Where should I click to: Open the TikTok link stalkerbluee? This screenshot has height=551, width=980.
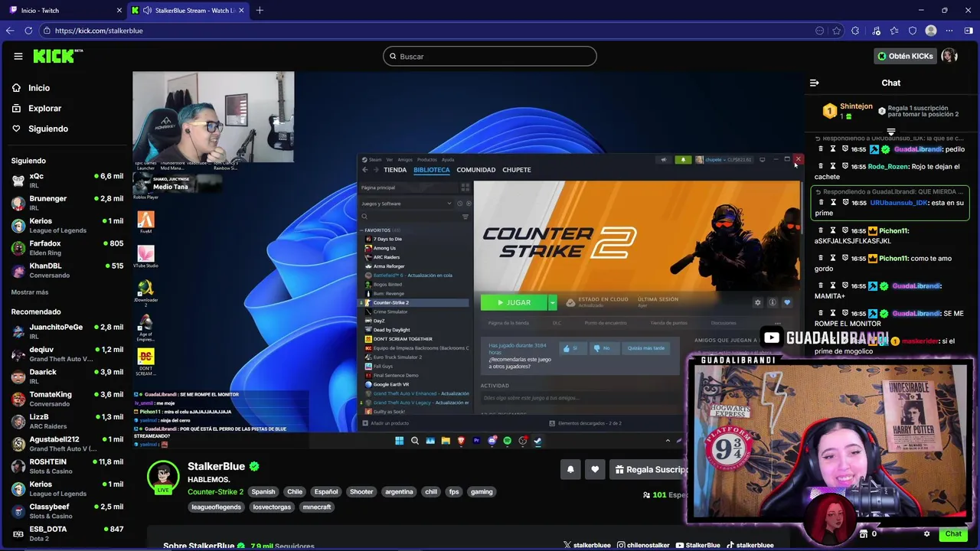(750, 546)
